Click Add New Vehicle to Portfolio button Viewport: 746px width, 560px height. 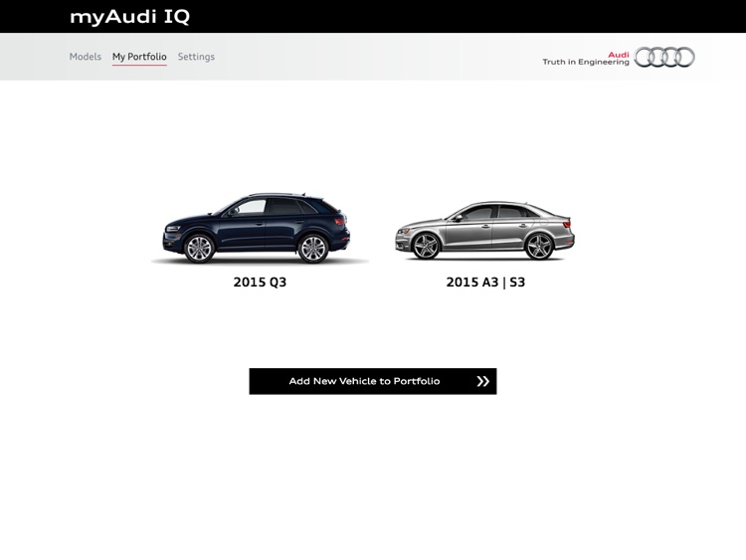(373, 381)
